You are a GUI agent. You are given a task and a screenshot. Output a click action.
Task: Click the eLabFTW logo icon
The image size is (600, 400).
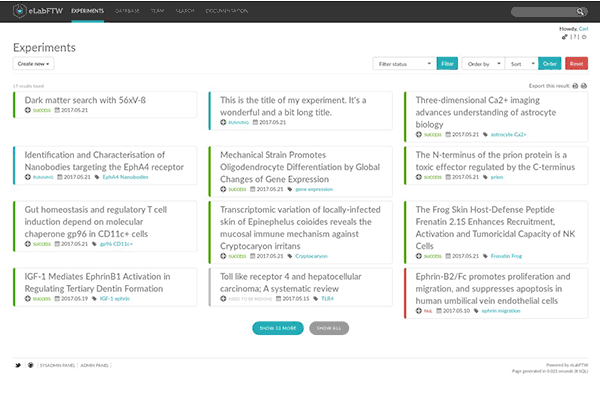(x=20, y=11)
